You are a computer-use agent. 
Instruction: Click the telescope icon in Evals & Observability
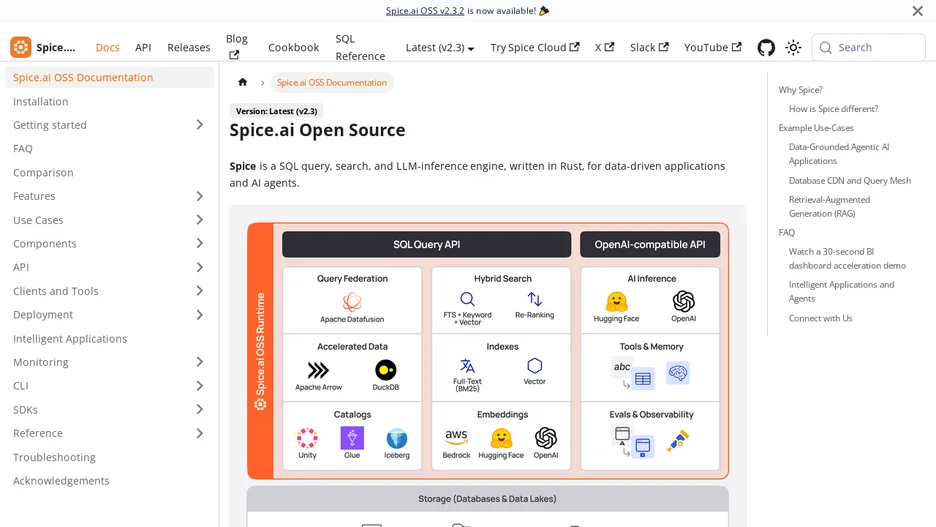(x=678, y=441)
